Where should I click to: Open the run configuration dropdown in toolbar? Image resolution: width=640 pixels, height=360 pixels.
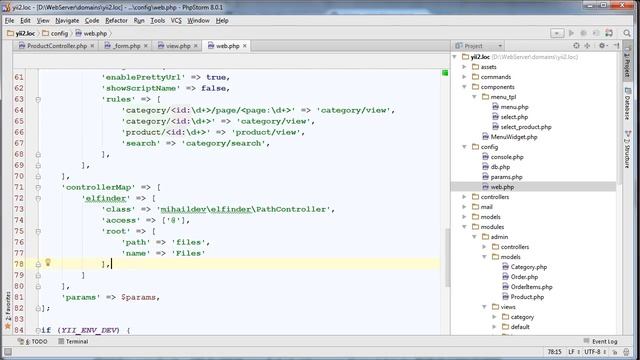point(557,33)
